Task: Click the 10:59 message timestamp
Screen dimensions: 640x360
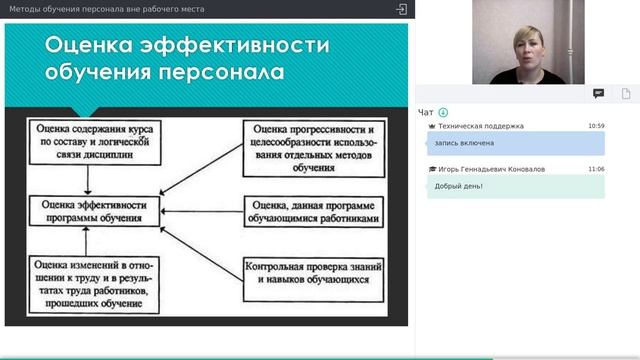Action: coord(596,126)
